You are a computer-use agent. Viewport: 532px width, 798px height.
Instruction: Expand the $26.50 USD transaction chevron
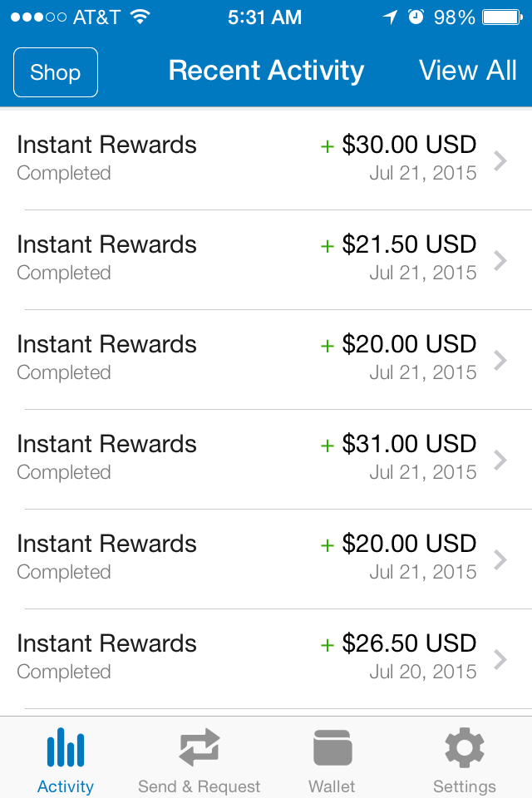[500, 659]
